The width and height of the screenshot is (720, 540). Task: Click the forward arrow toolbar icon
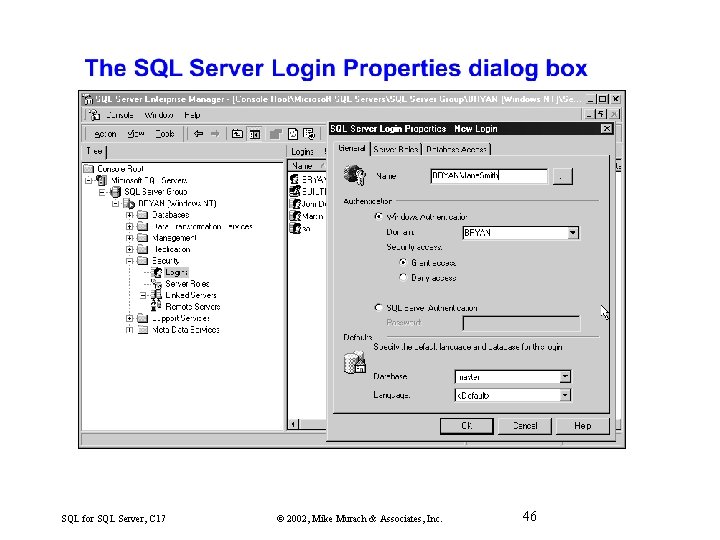click(x=214, y=134)
